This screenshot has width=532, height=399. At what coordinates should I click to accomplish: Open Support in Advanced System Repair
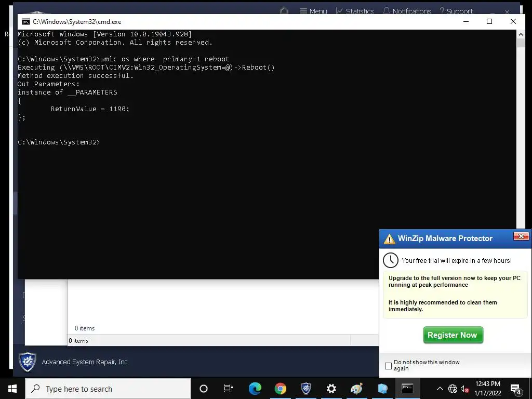456,11
